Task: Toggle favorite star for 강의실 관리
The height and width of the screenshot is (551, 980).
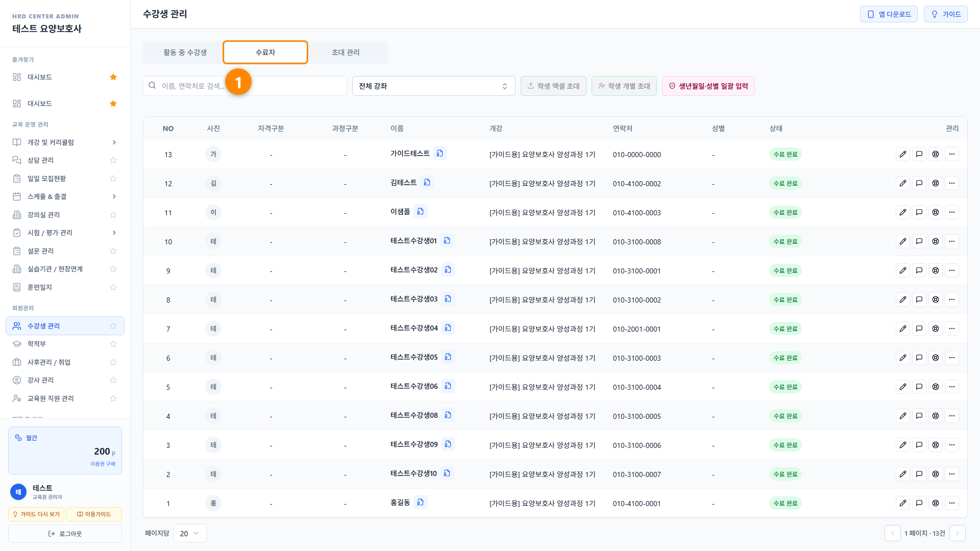Action: coord(113,215)
